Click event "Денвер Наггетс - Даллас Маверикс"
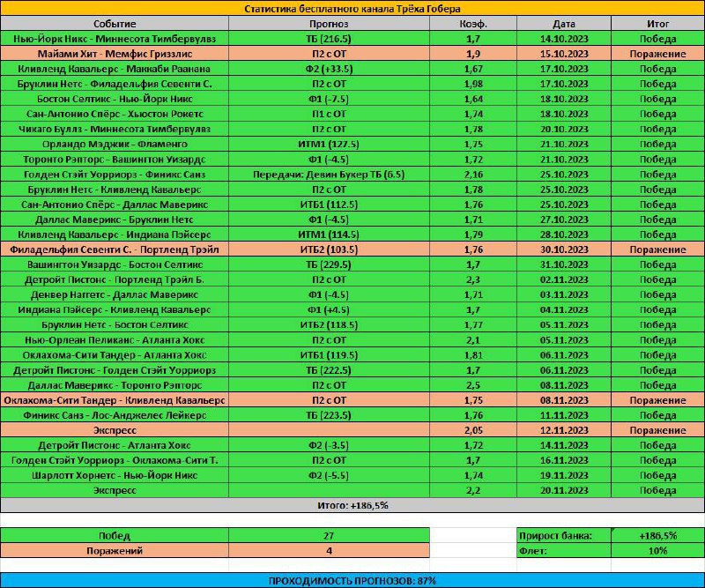The height and width of the screenshot is (588, 705). tap(115, 295)
